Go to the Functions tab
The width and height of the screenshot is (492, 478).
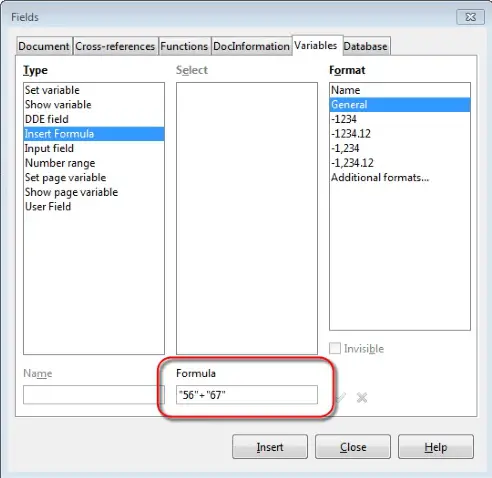(x=184, y=46)
